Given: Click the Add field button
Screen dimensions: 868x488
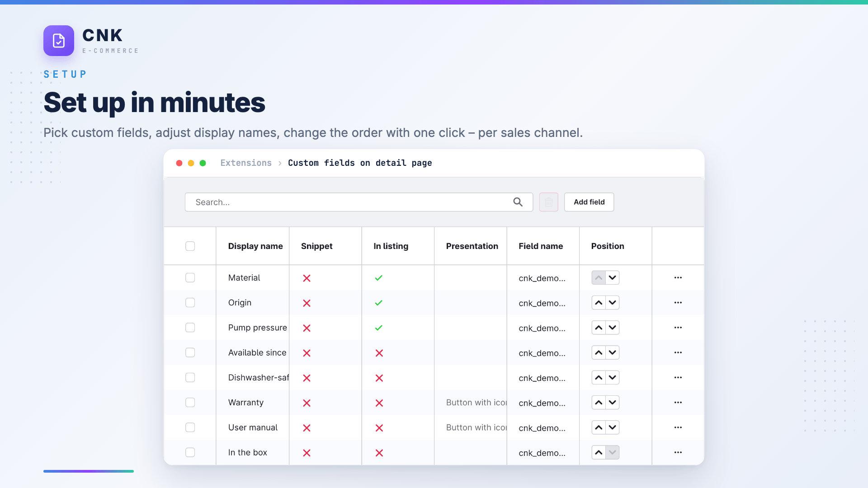Looking at the screenshot, I should pos(589,202).
